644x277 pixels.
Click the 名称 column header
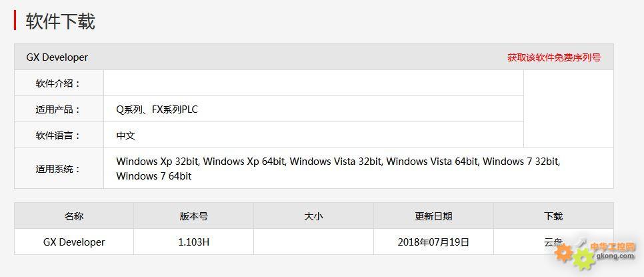[74, 216]
